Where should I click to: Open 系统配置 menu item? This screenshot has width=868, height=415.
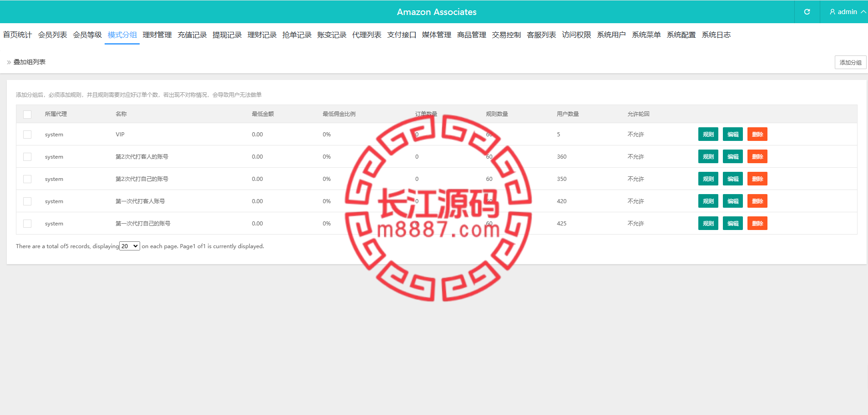coord(681,35)
